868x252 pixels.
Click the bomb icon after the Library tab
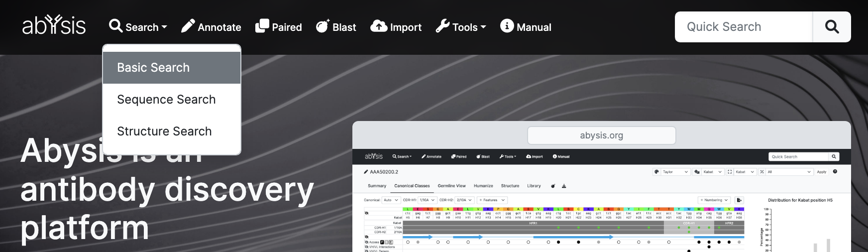[553, 186]
